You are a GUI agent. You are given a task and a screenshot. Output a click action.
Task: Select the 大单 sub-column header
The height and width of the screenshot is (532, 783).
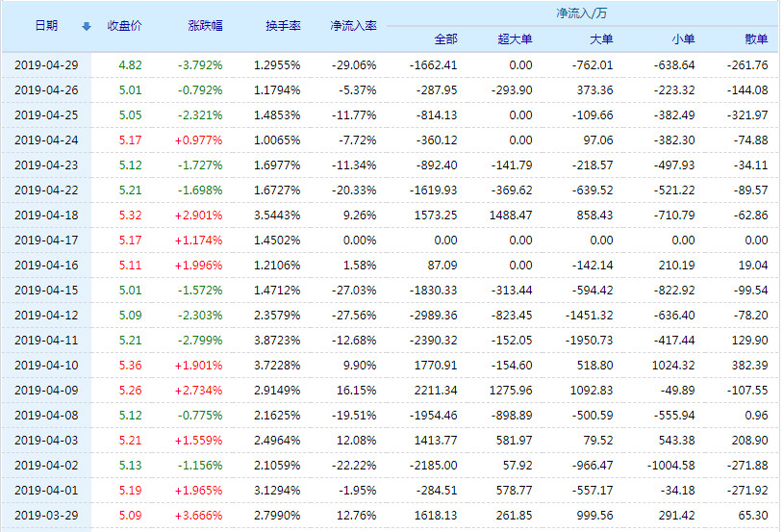coord(600,39)
